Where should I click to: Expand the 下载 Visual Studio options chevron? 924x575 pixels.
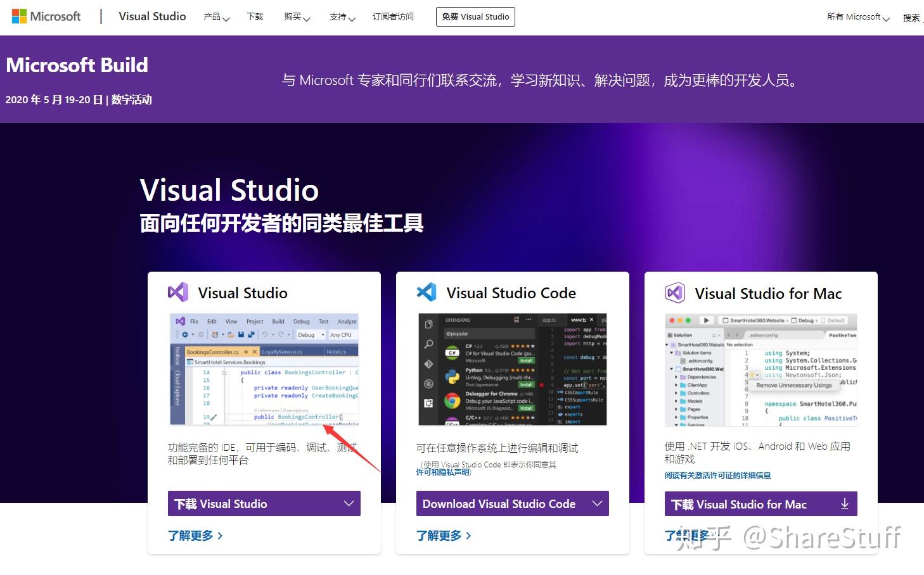tap(349, 503)
